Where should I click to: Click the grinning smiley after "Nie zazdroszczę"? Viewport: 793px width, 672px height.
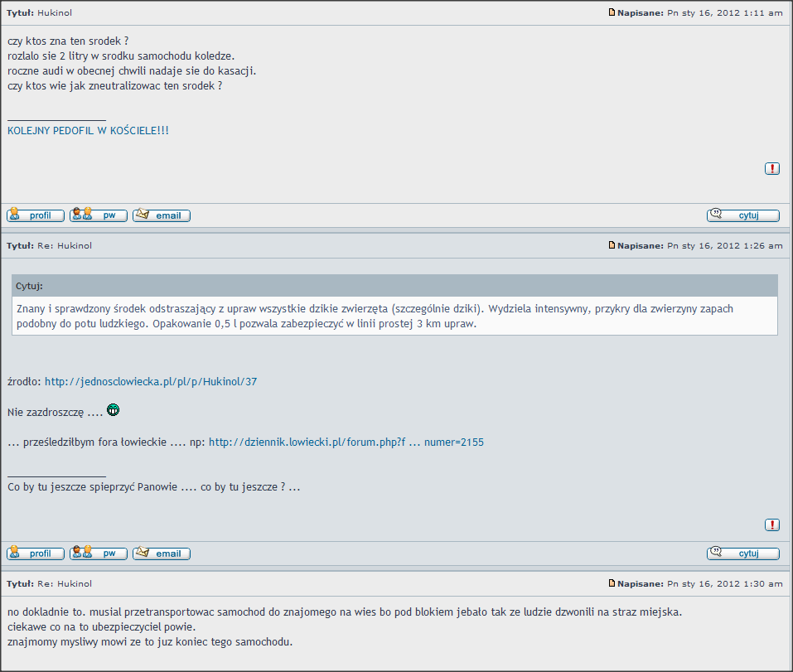(x=114, y=409)
